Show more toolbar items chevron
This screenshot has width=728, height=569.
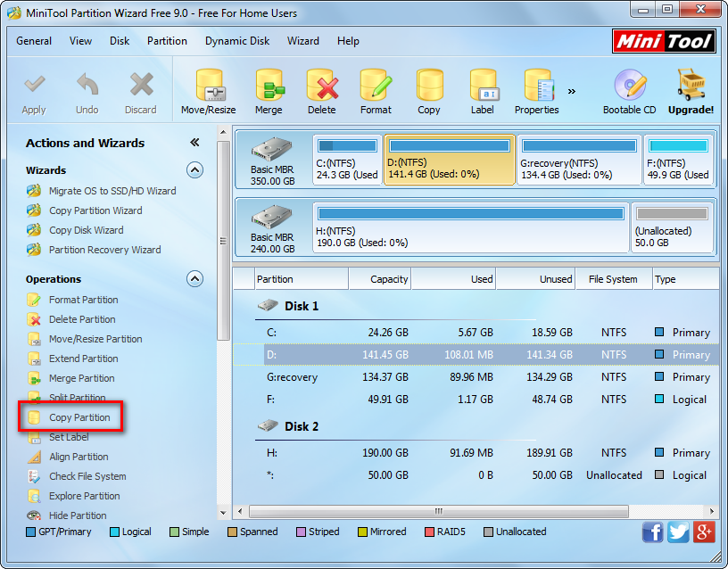pos(572,92)
